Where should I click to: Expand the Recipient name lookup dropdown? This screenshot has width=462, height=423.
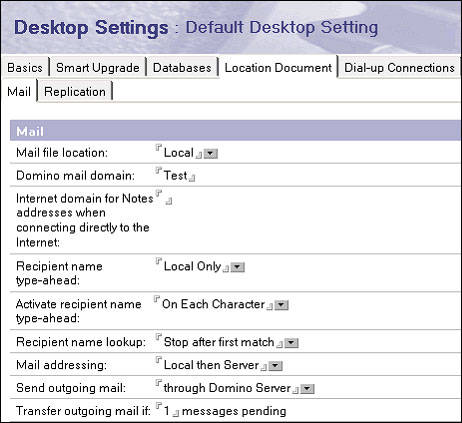(291, 343)
